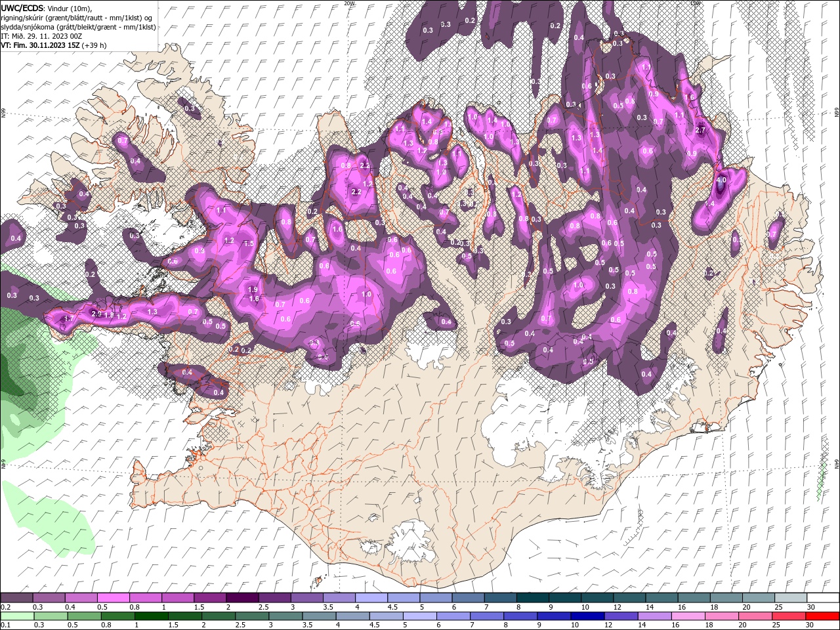
Task: Click the white 30 swatch in snow legend
Action: 822,598
